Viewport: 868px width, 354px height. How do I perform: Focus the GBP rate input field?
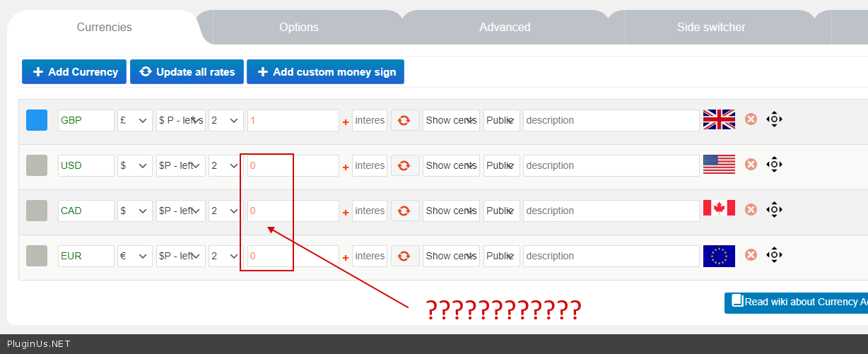[x=293, y=120]
